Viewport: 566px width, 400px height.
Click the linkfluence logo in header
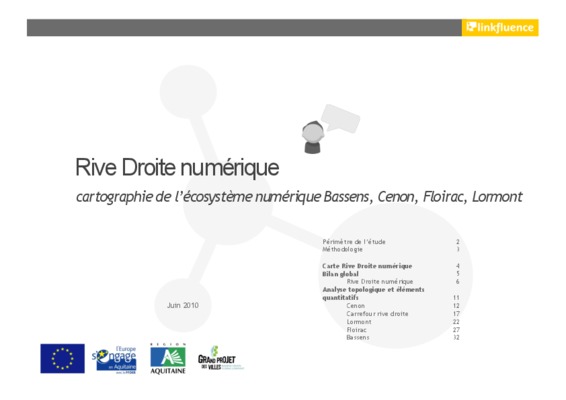coord(500,27)
